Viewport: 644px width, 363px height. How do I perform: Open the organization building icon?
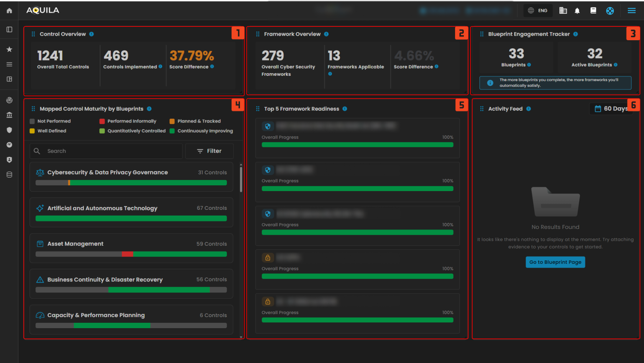[563, 11]
